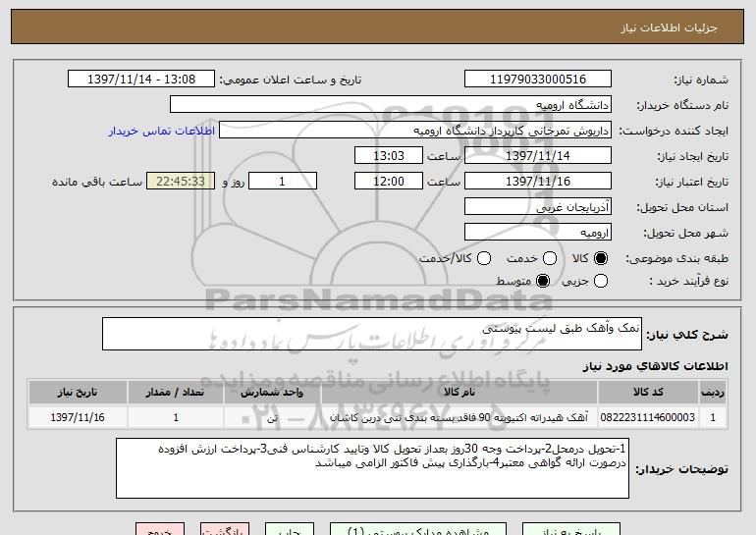Click the تاریخ نیاز column header
This screenshot has height=535, width=756.
pos(78,393)
